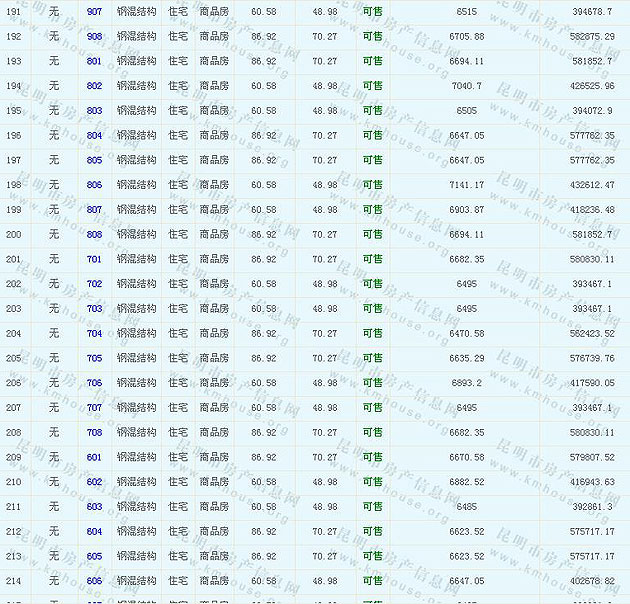The image size is (630, 604).
Task: Click total price 432612.47 cell
Action: coord(592,185)
